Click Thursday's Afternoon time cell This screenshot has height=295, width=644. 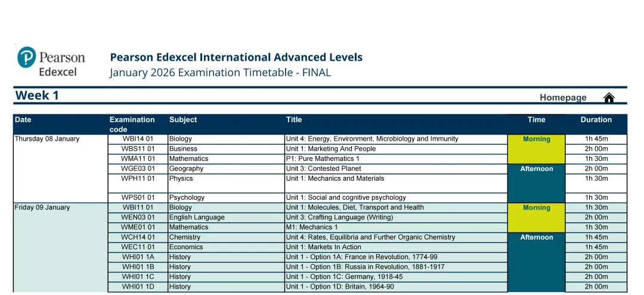coord(537,184)
